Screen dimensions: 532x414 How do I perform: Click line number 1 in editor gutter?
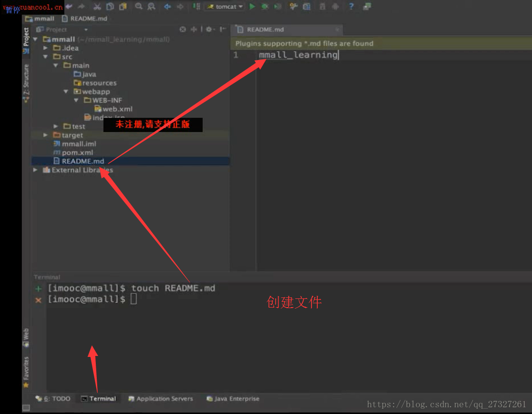point(236,55)
